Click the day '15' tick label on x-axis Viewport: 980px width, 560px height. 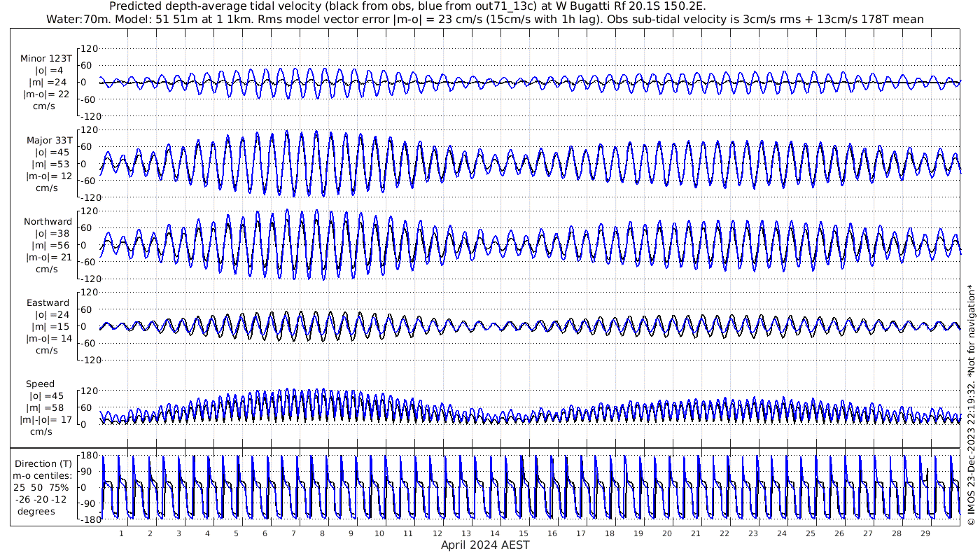(x=523, y=533)
